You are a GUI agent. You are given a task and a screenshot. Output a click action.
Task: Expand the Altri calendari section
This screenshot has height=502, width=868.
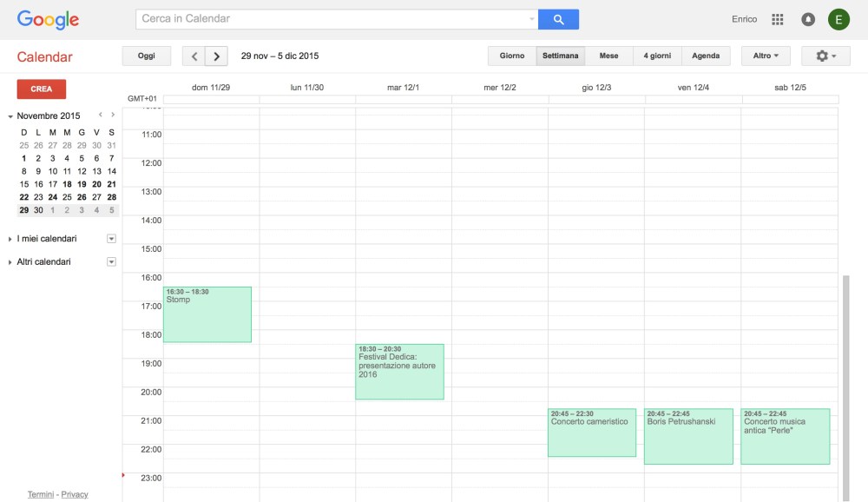coord(10,262)
